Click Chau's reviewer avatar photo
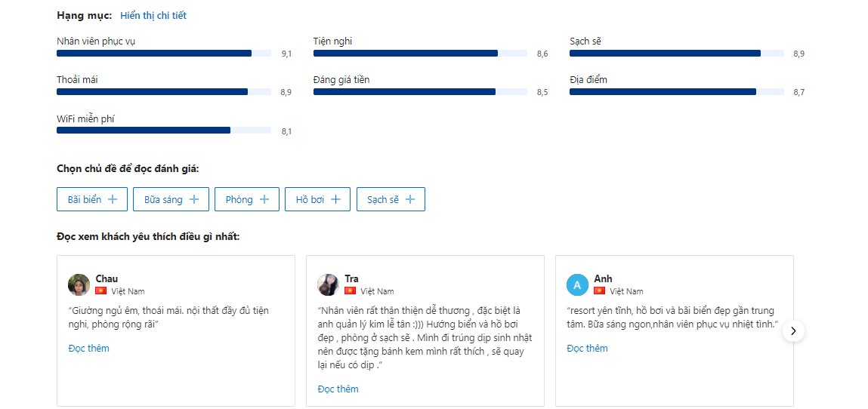Screen dimensions: 868x409 79,284
